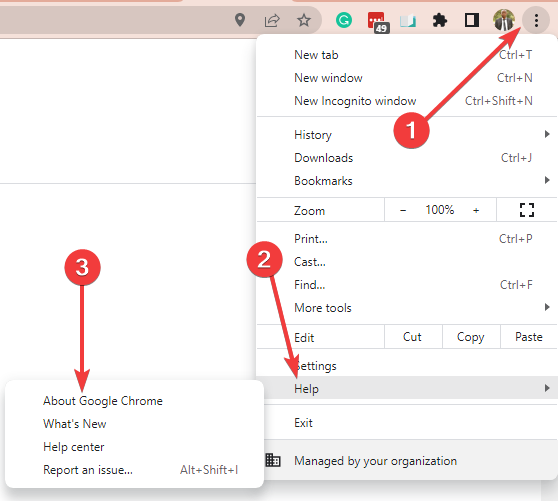Decrease zoom with the minus button
Screen dimensions: 558x501
point(403,210)
